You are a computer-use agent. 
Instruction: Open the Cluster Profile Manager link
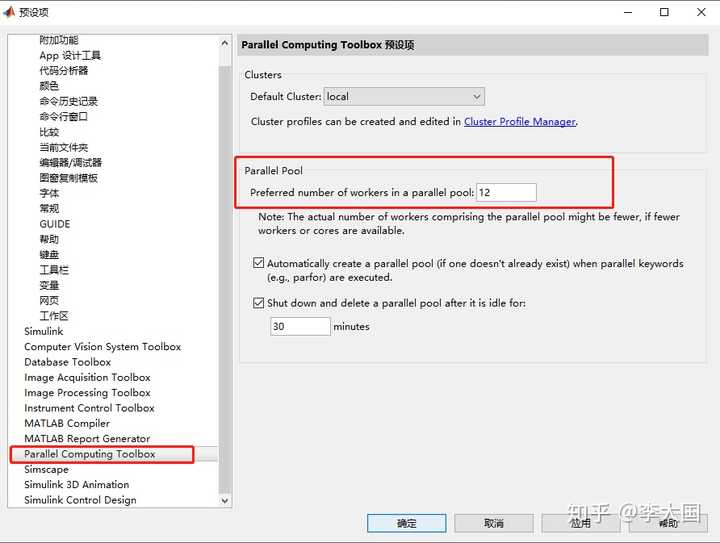(x=520, y=122)
